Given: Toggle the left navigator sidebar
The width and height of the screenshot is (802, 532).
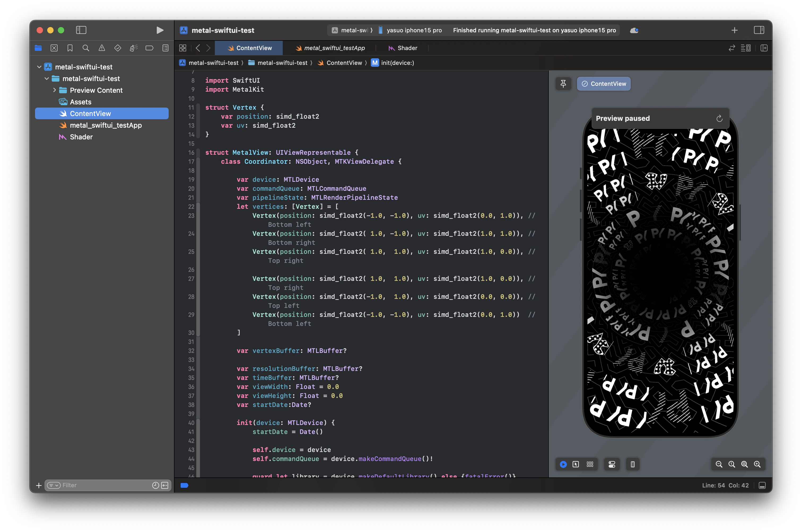Looking at the screenshot, I should coord(81,30).
